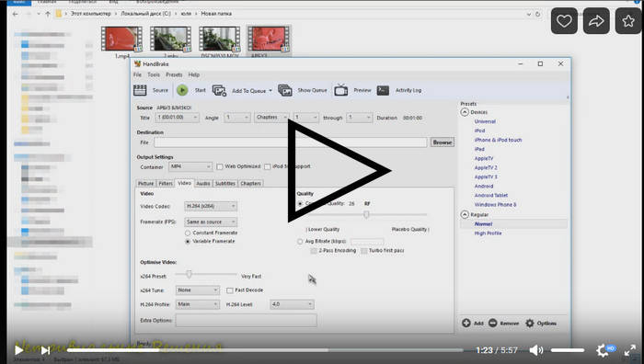This screenshot has height=364, width=644.
Task: Open the Activity Log terminal icon
Action: click(x=383, y=90)
